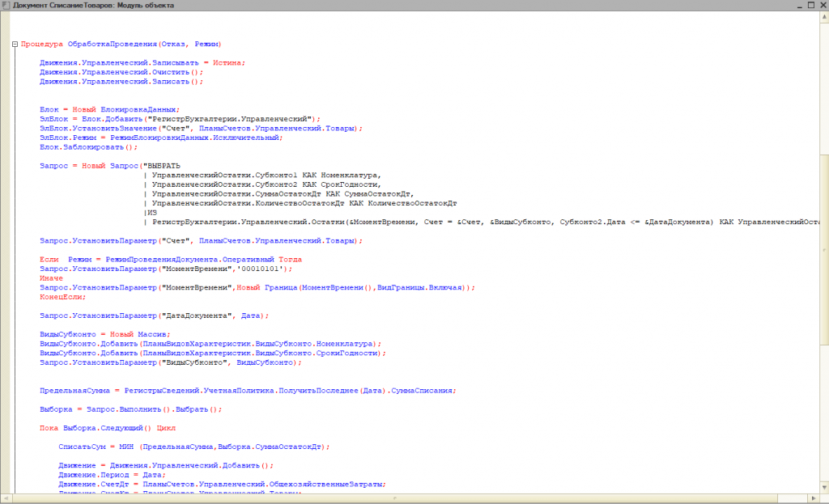Click the line 'Блок = Новый БлокировкаДанных;'
829x504 pixels.
click(109, 110)
